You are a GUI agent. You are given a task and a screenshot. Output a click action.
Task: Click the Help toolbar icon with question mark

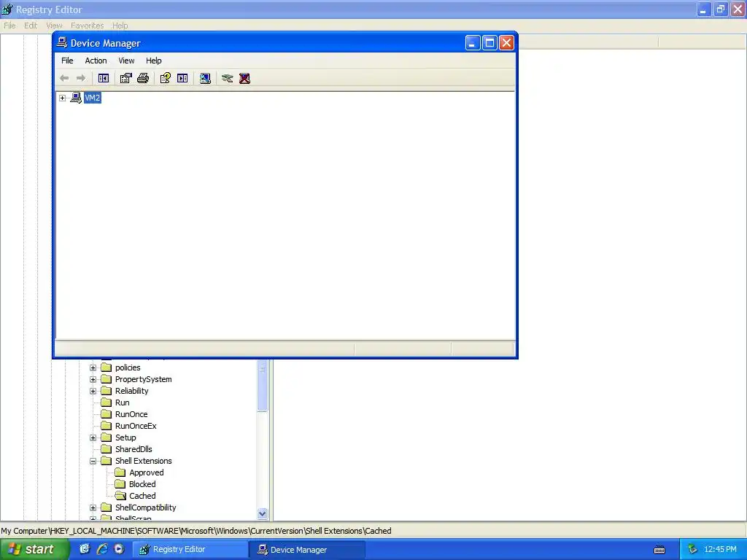pyautogui.click(x=166, y=78)
